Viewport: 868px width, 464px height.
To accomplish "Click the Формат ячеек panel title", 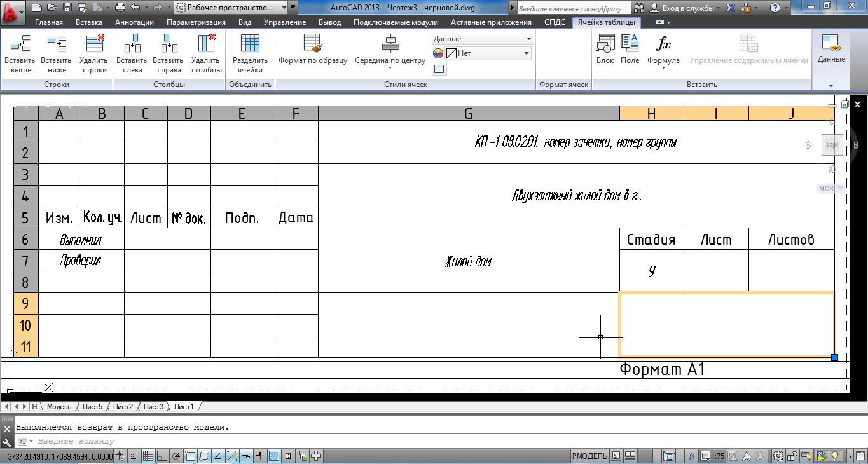I will [563, 85].
